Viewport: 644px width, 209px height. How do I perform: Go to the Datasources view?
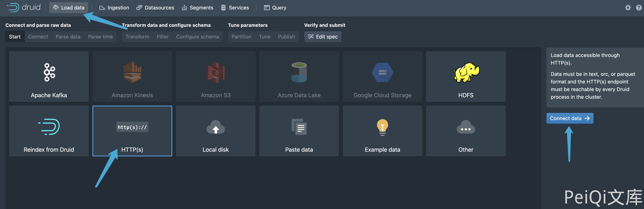coord(155,8)
